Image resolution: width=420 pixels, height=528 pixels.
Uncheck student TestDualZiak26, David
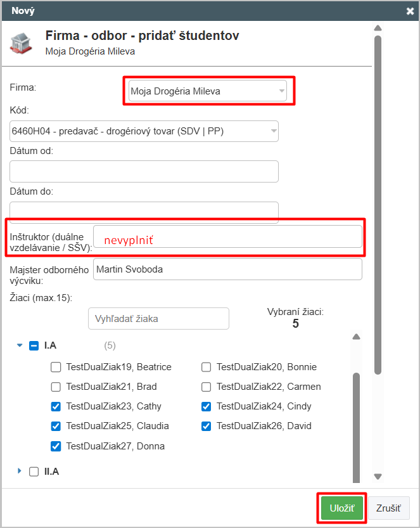point(207,426)
